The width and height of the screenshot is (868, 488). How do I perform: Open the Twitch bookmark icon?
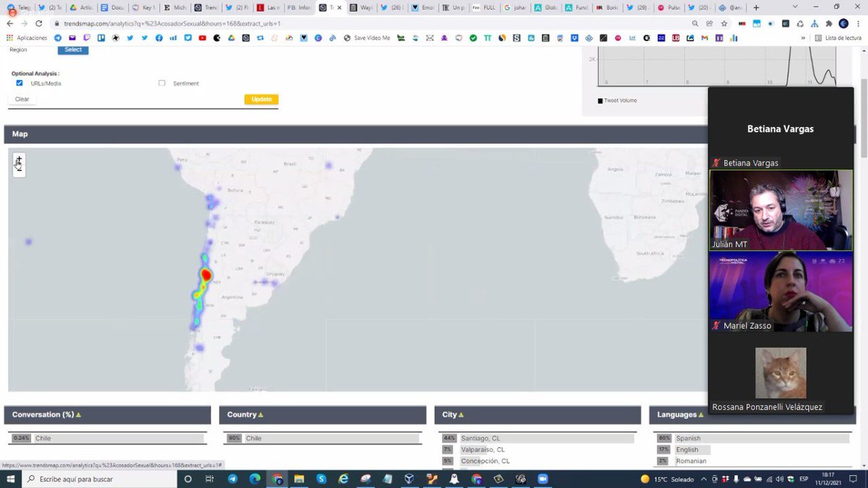(x=87, y=38)
